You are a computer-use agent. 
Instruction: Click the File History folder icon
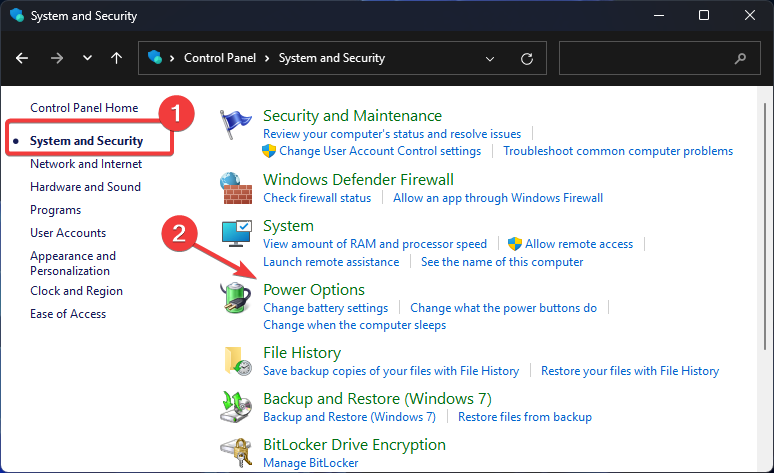pyautogui.click(x=238, y=361)
